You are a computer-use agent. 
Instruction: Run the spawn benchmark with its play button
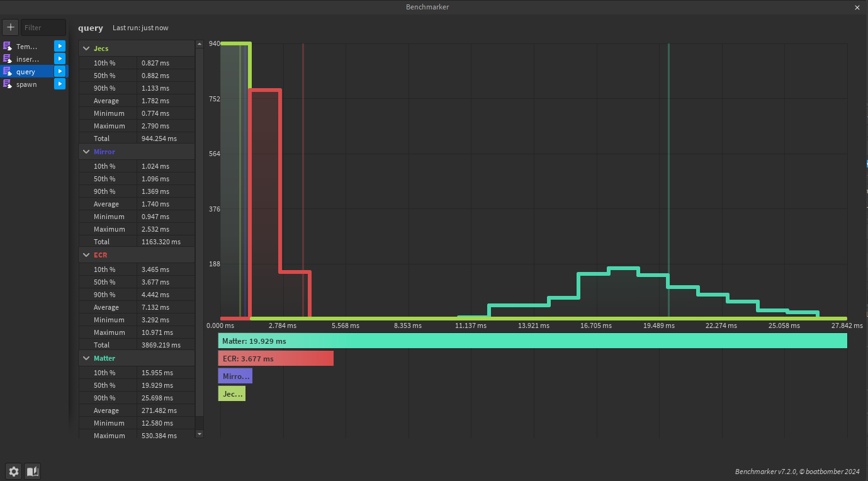(59, 84)
